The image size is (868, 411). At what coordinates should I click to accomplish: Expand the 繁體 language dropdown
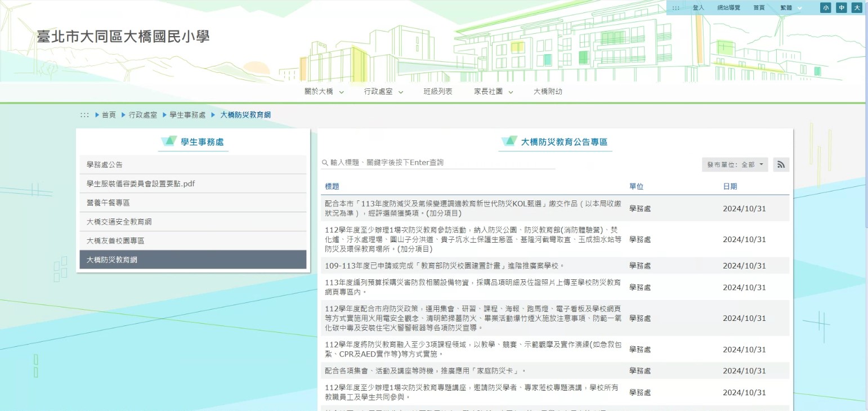click(791, 8)
